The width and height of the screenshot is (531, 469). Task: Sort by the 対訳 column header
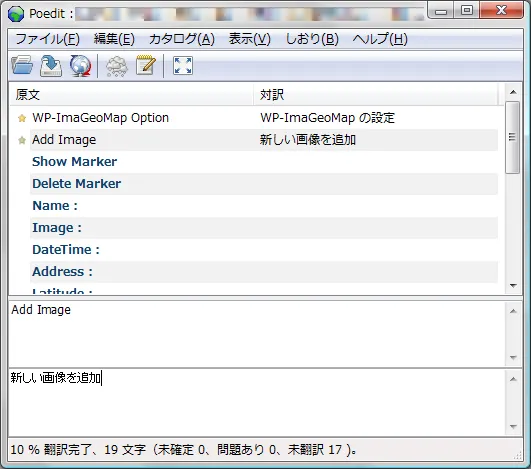click(x=376, y=95)
